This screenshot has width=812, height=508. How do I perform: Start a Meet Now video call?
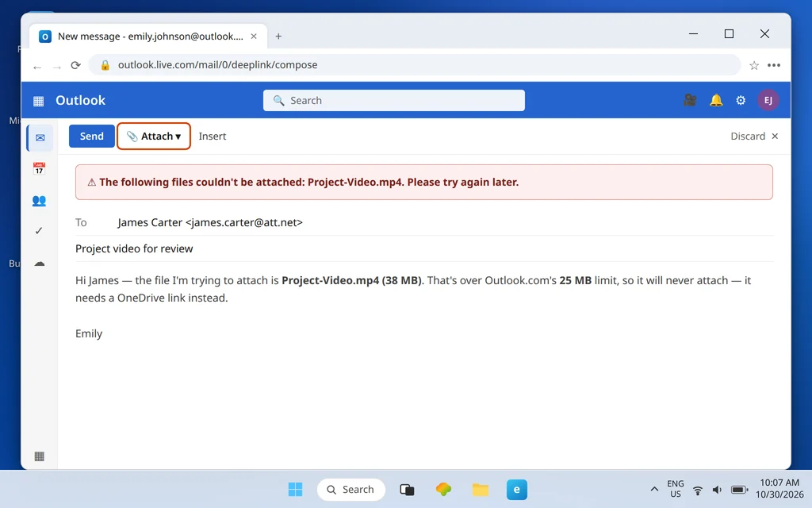pos(690,100)
